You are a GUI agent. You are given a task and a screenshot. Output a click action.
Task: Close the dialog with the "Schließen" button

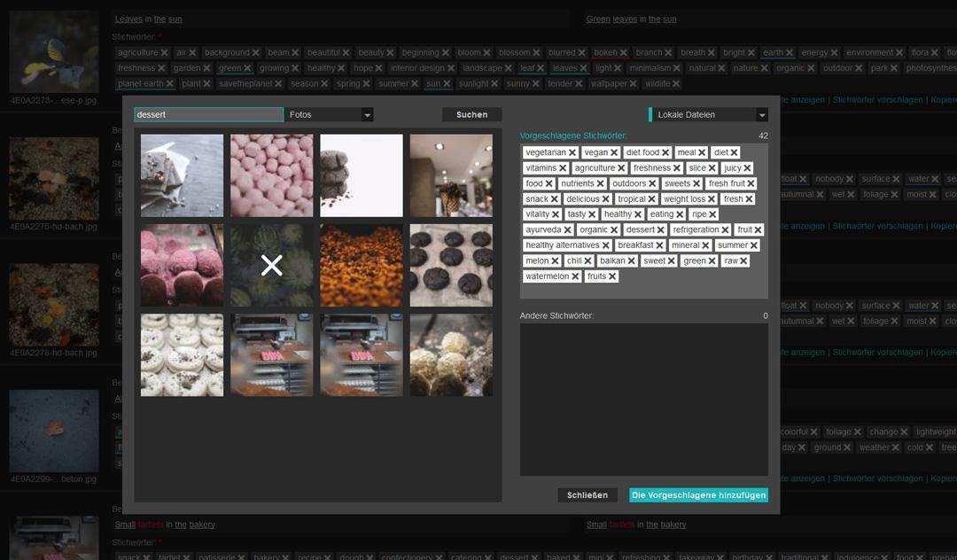[587, 494]
